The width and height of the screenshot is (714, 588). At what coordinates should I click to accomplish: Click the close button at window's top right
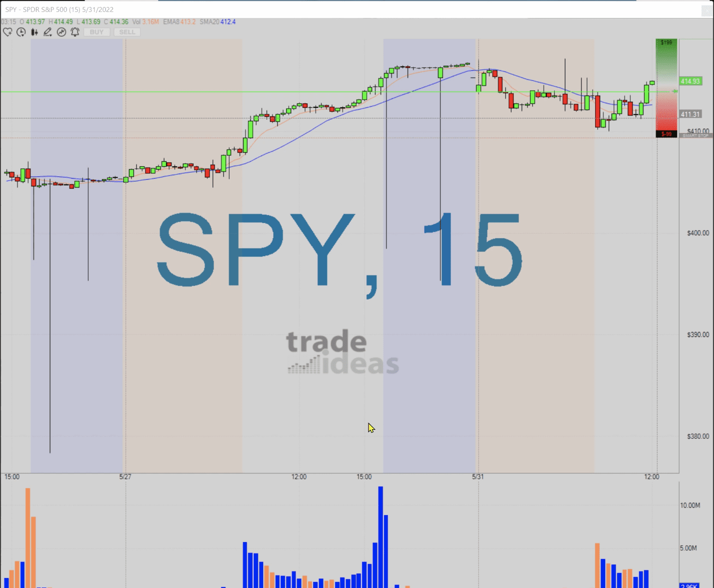point(707,10)
